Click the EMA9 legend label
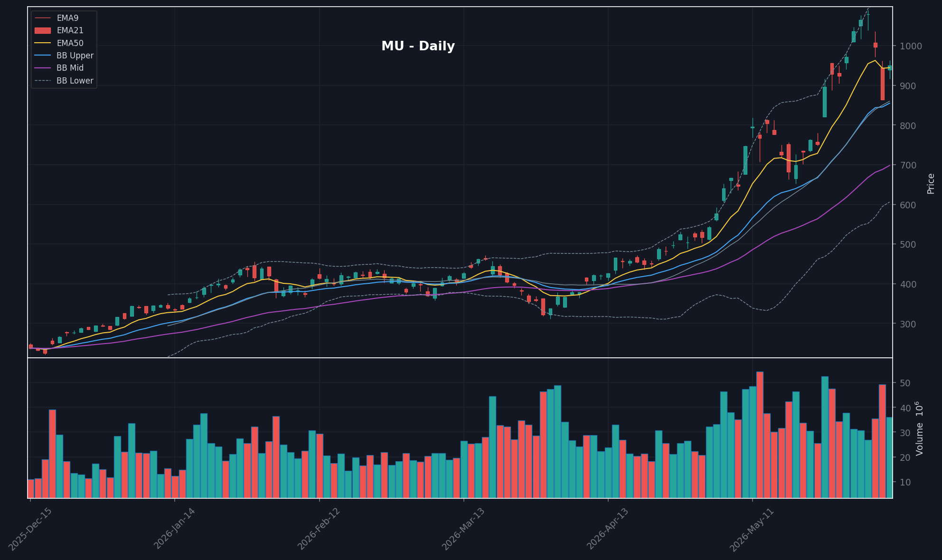The height and width of the screenshot is (560, 942). (x=67, y=18)
